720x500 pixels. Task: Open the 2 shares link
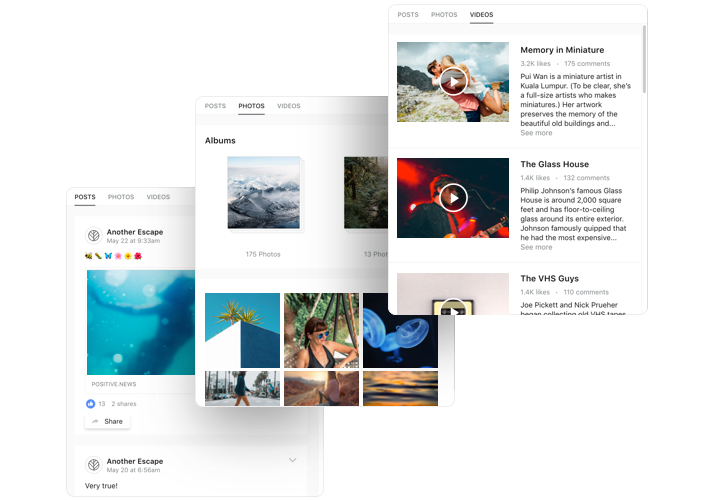tap(124, 404)
